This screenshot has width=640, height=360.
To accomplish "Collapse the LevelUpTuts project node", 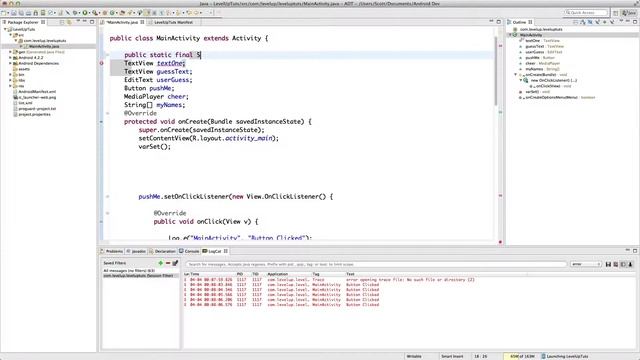I will tap(5, 29).
